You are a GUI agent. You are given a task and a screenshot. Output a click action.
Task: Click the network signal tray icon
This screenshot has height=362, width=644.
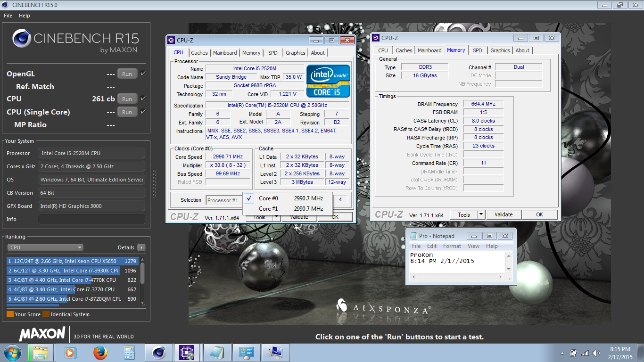coord(585,353)
